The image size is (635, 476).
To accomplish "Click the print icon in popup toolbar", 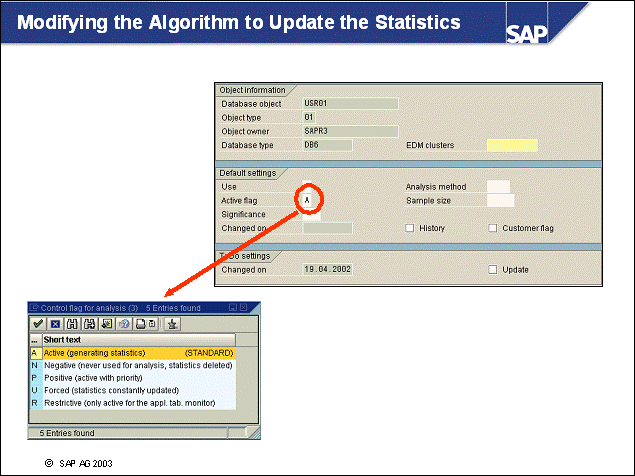I will (141, 324).
